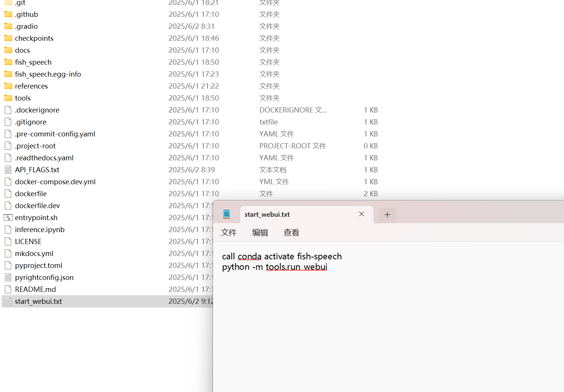Select the entrypoint.sh script icon
The height and width of the screenshot is (392, 564).
coord(8,217)
